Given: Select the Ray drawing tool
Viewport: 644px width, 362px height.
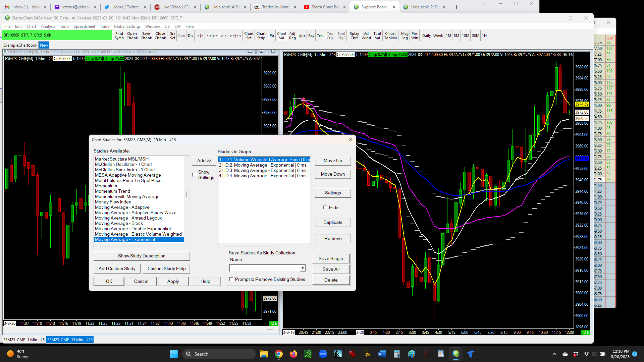Looking at the screenshot, I should 311,36.
